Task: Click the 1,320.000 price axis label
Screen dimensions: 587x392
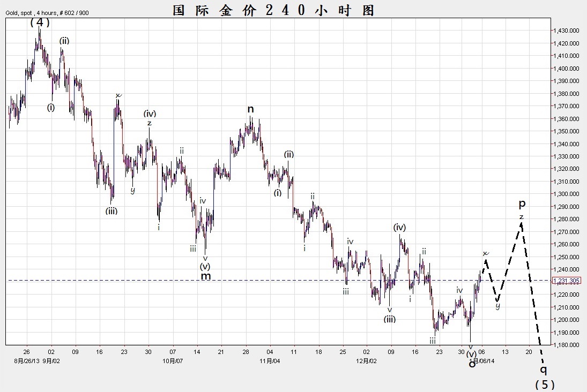Action: [566, 169]
